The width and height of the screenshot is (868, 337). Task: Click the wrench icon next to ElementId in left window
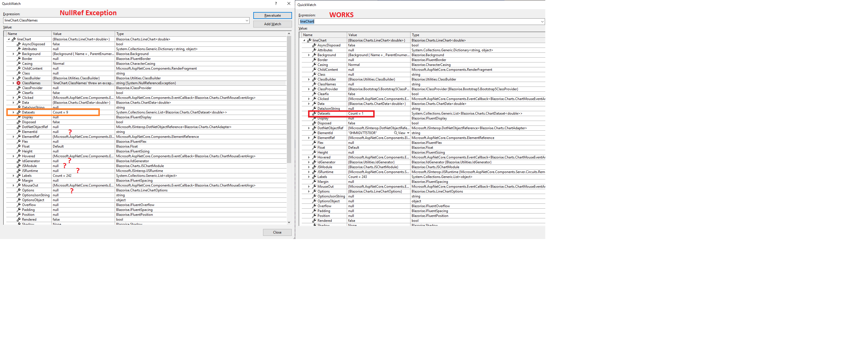click(x=19, y=132)
